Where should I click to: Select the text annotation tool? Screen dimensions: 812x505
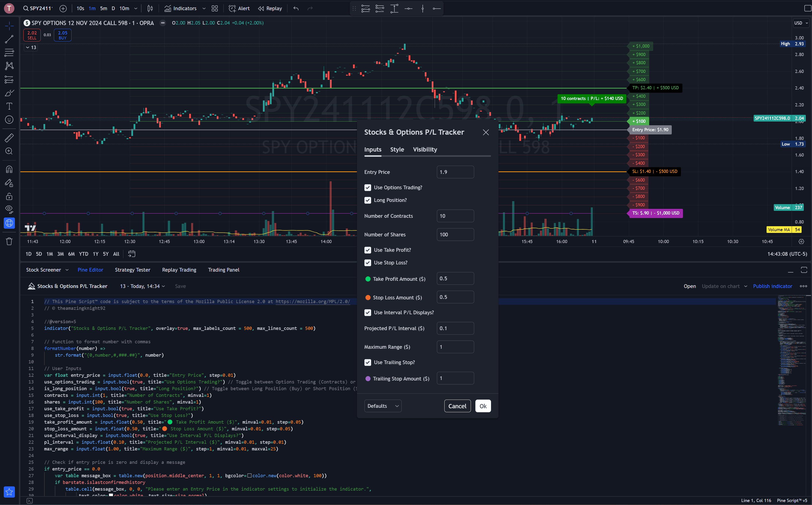point(9,106)
